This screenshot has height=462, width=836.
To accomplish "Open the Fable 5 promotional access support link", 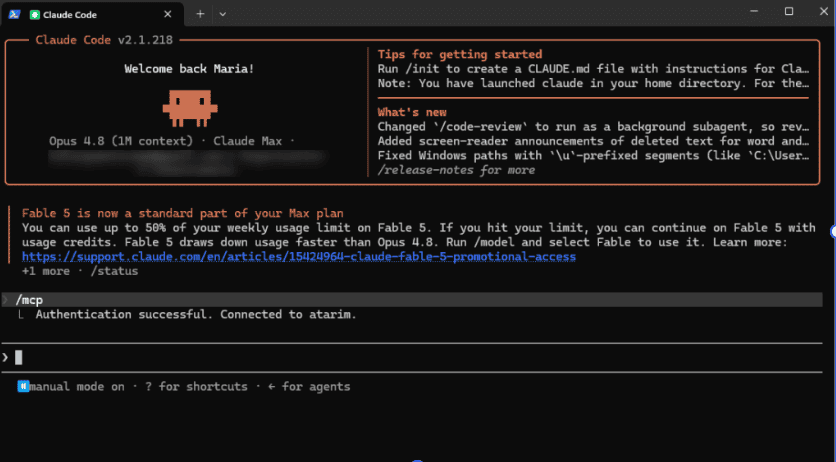I will (x=299, y=257).
